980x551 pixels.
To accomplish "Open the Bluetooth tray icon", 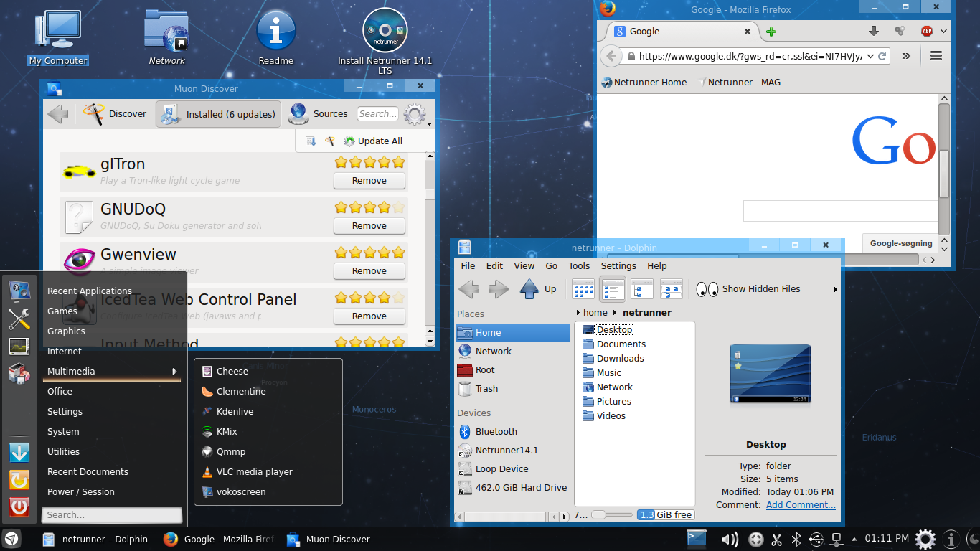I will pos(796,540).
